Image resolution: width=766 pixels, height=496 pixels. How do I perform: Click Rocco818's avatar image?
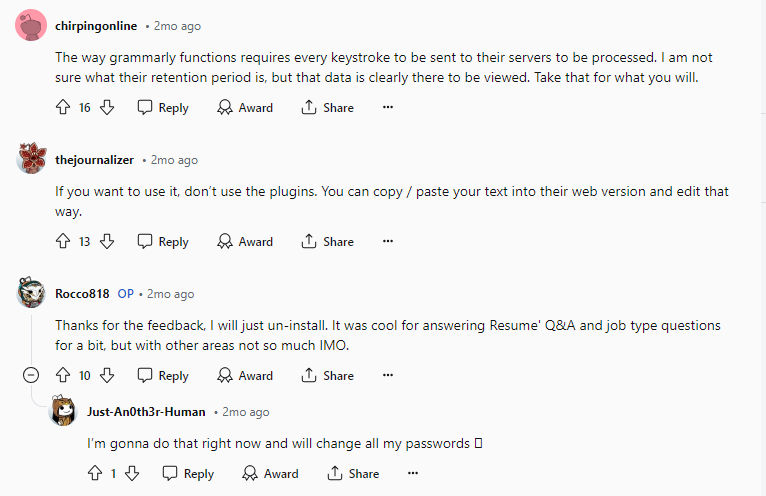[x=31, y=292]
